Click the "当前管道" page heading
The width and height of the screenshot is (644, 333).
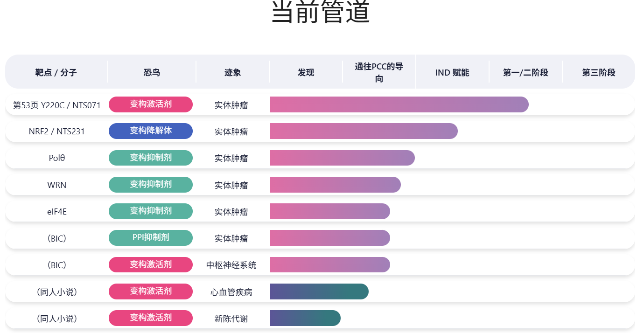coord(321,12)
